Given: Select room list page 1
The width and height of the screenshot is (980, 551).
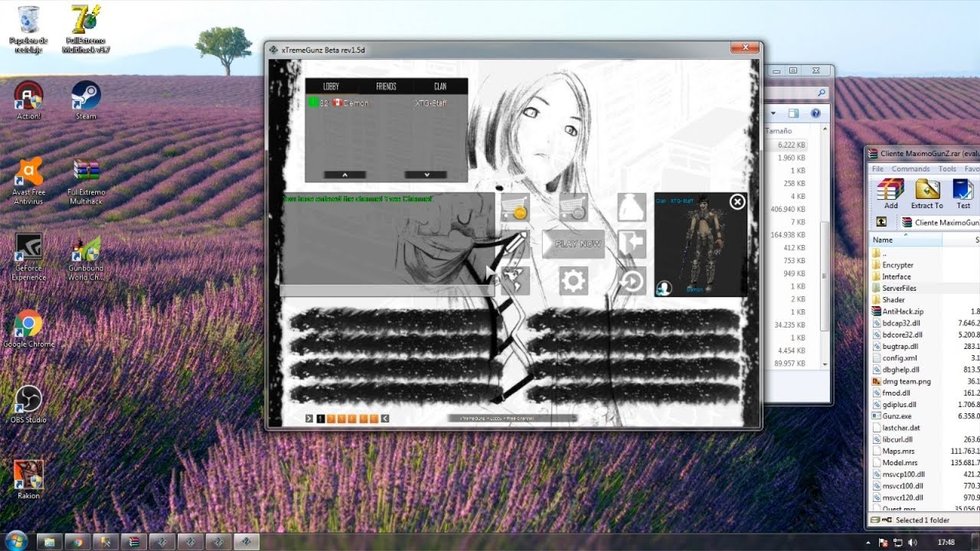Looking at the screenshot, I should (321, 419).
